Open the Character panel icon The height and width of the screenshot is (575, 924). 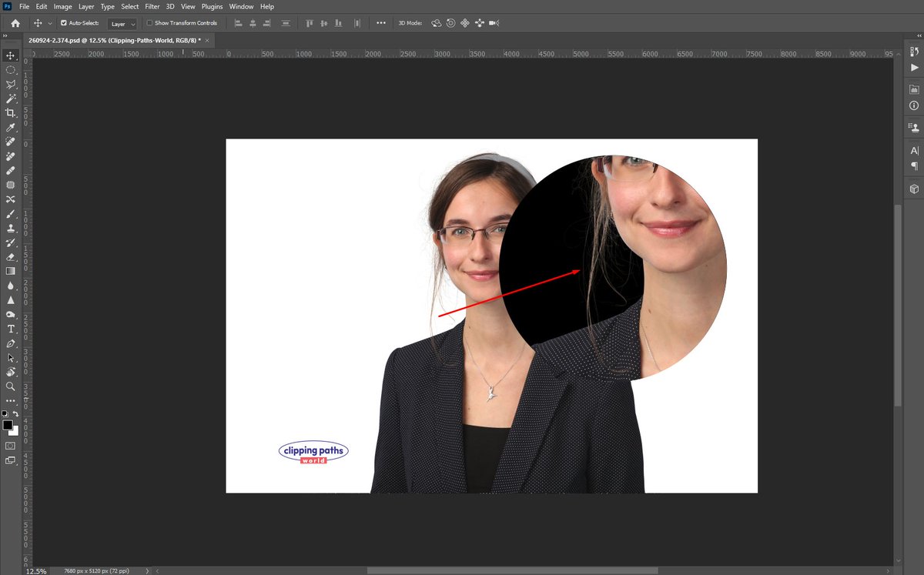pyautogui.click(x=914, y=150)
